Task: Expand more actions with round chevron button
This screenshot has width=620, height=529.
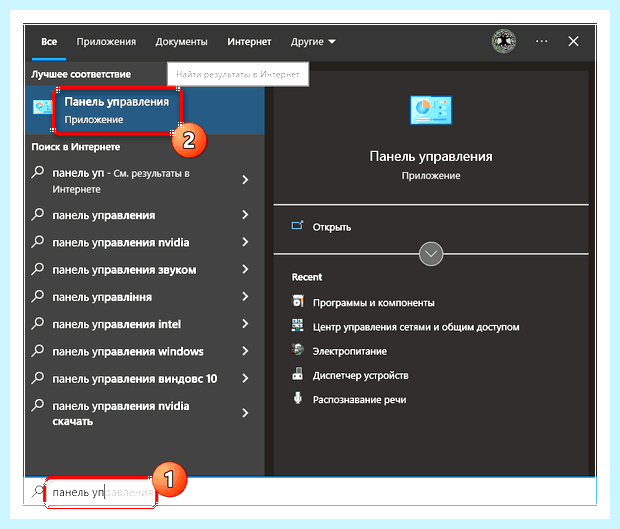Action: pos(431,254)
